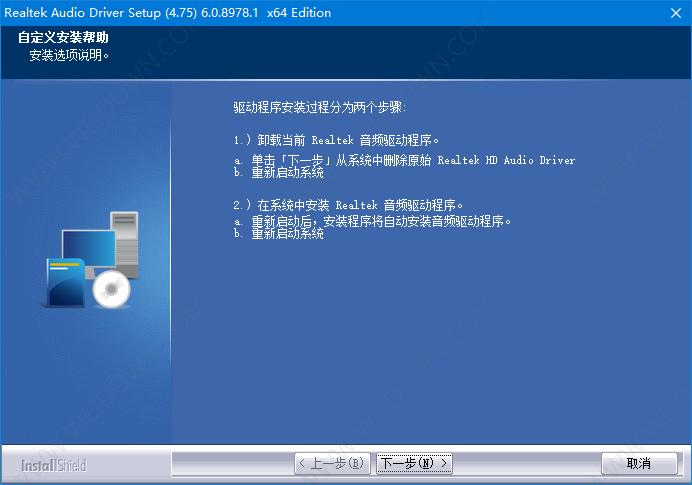Click the 下一步(N) next button

point(414,463)
